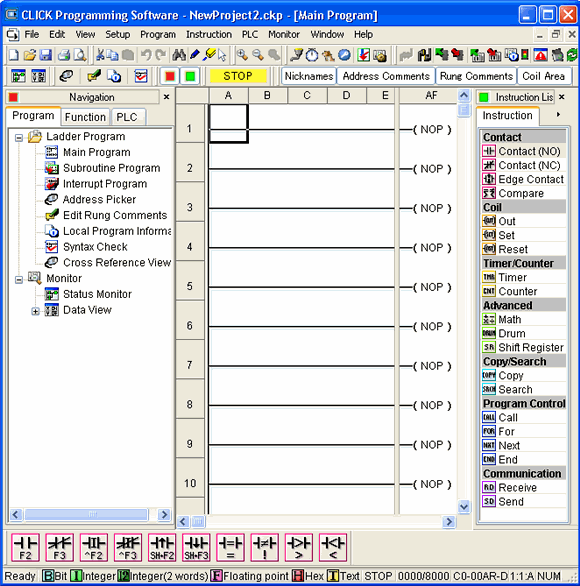
Task: Print the ladder program
Action: click(64, 55)
